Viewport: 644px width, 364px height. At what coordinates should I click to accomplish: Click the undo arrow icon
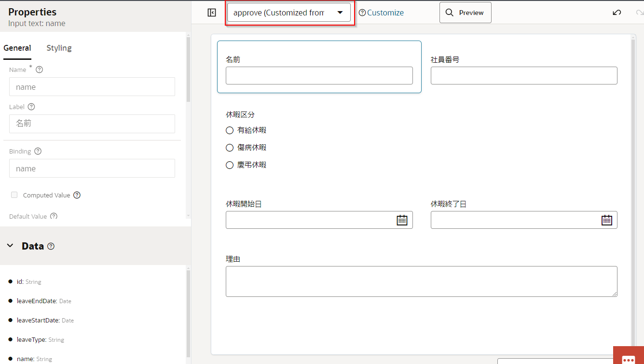[617, 13]
